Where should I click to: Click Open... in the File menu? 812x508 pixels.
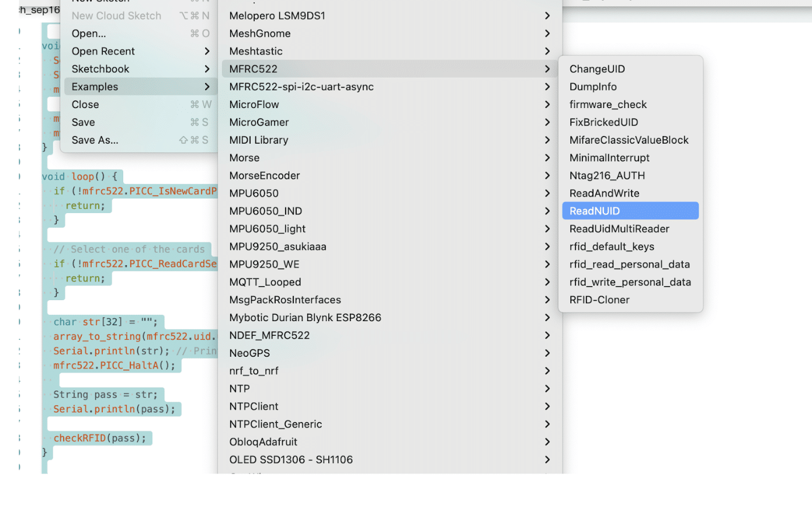coord(89,33)
